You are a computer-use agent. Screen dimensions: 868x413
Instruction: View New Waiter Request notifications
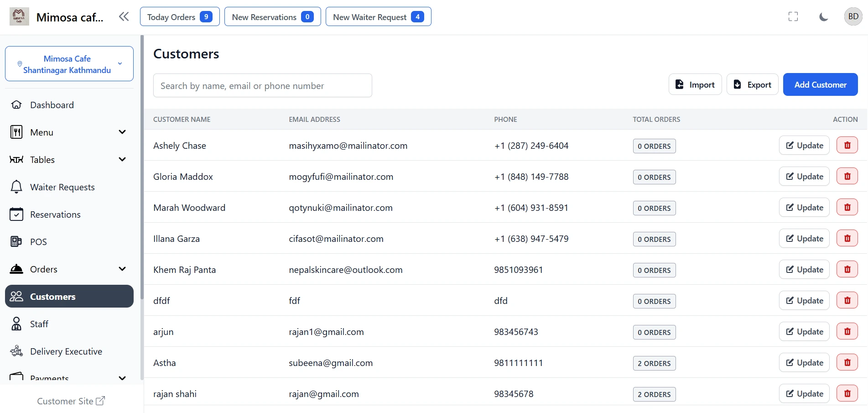pyautogui.click(x=378, y=16)
